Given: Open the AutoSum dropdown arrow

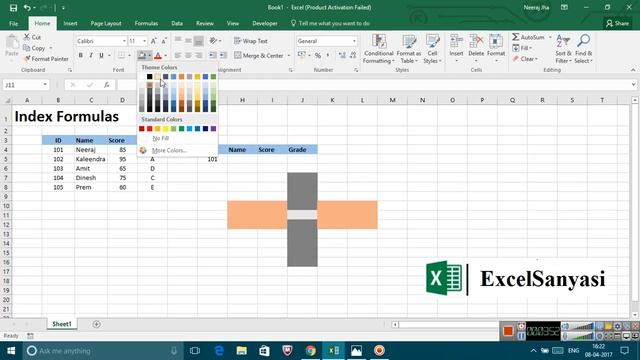Looking at the screenshot, I should 550,38.
